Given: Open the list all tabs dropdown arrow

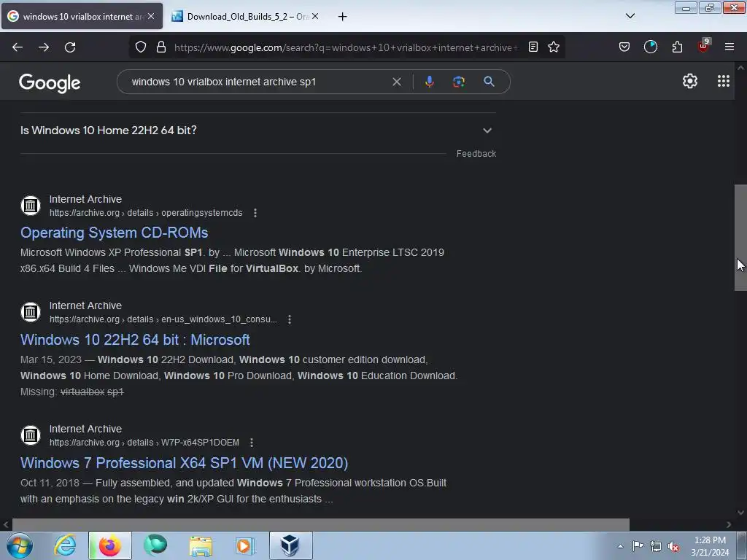Looking at the screenshot, I should 630,16.
